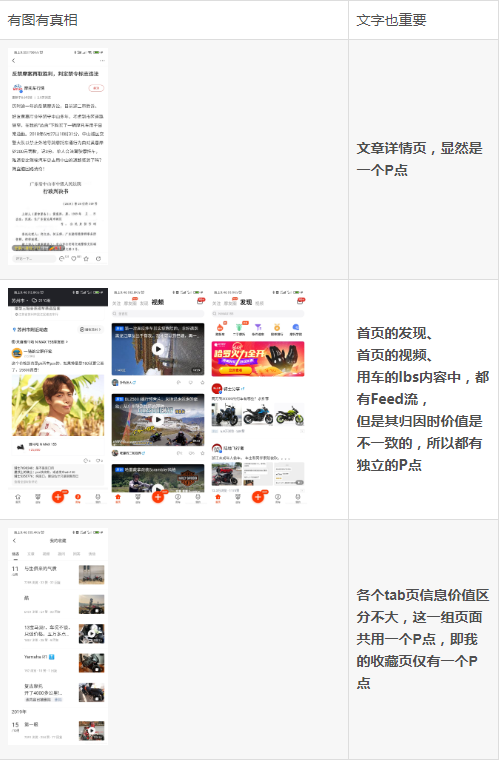Image resolution: width=499 pixels, height=760 pixels.
Task: Click the red-outlined follow button beside the author
Action: [96, 88]
